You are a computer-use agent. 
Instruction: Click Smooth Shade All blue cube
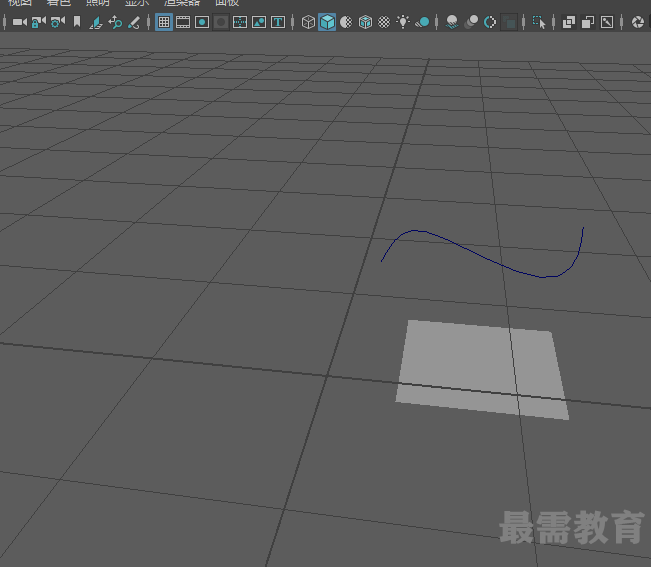[x=327, y=22]
